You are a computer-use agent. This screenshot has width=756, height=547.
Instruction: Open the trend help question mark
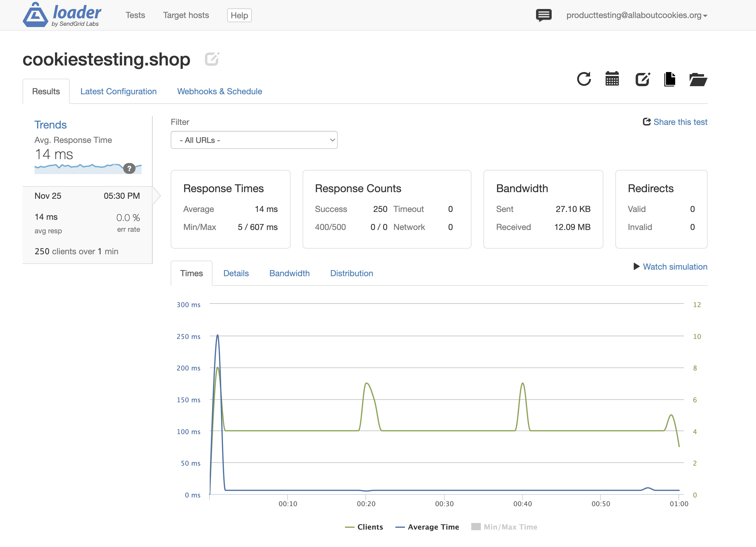[x=130, y=168]
